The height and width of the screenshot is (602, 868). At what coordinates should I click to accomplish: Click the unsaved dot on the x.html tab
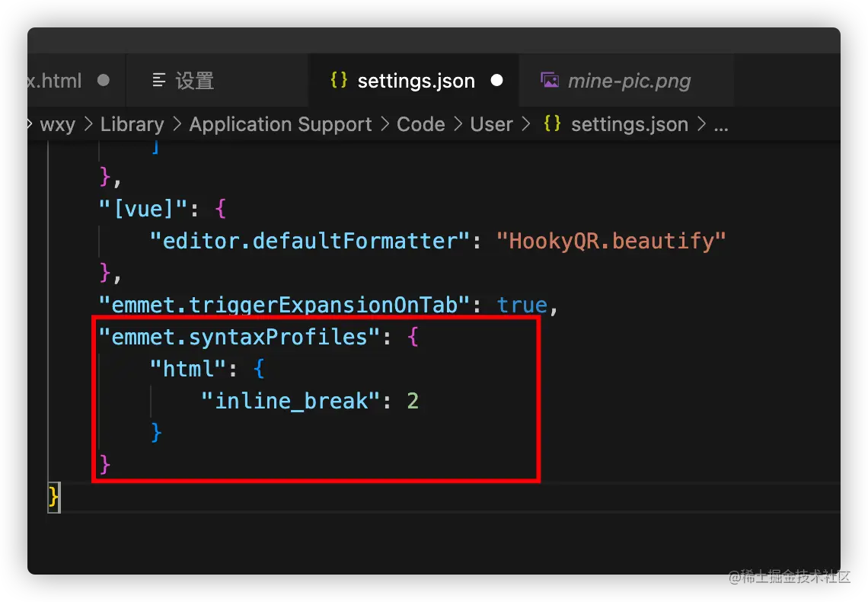(104, 80)
